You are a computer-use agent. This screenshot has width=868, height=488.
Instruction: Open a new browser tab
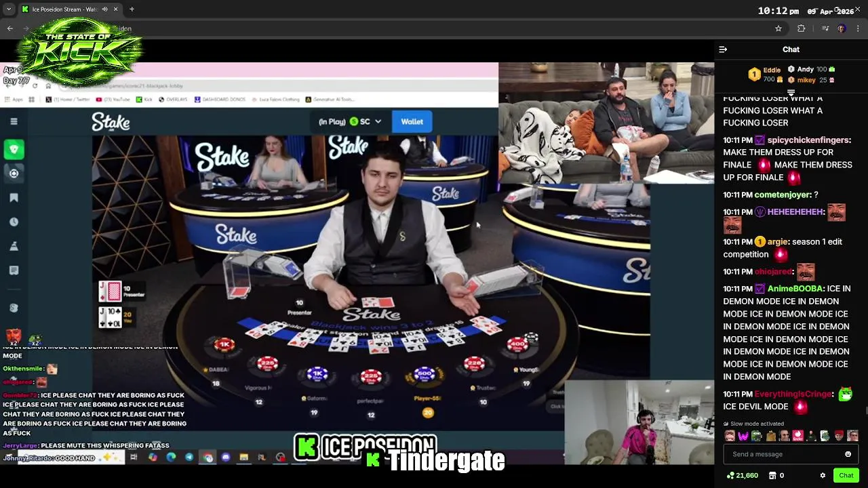coord(132,9)
